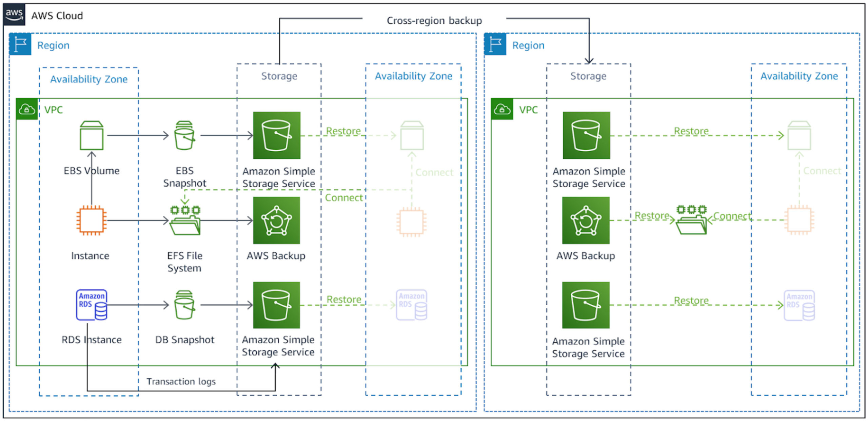Select restored EFS folder icon in right Region

click(692, 219)
